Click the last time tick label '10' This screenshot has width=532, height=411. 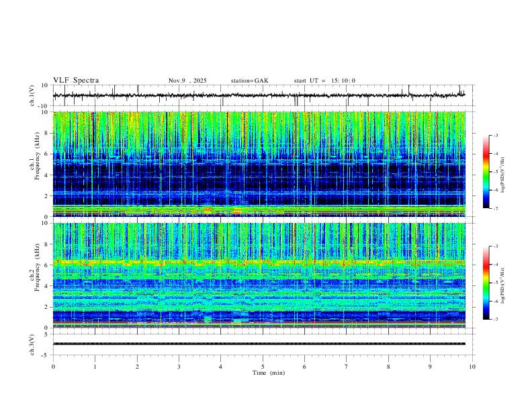(472, 367)
